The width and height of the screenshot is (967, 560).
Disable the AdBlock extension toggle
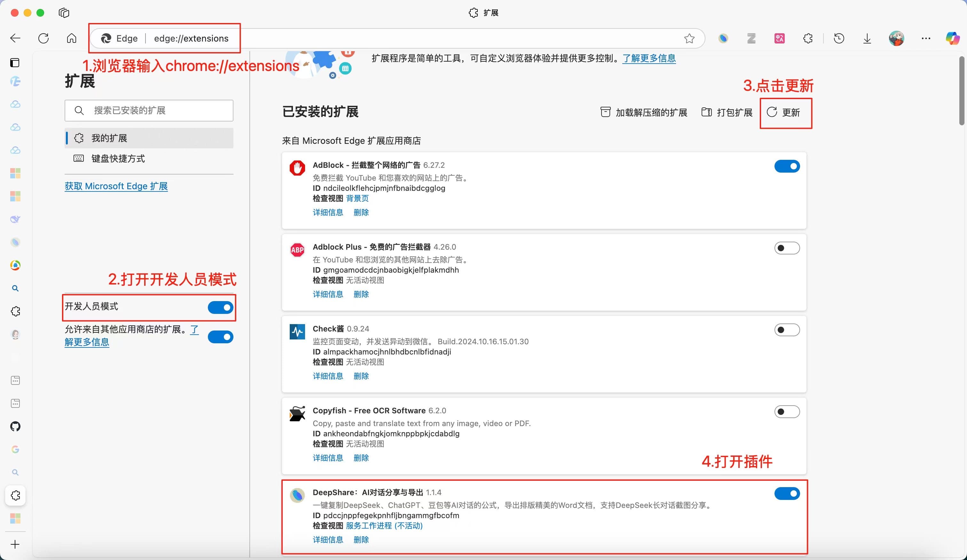[x=787, y=166]
